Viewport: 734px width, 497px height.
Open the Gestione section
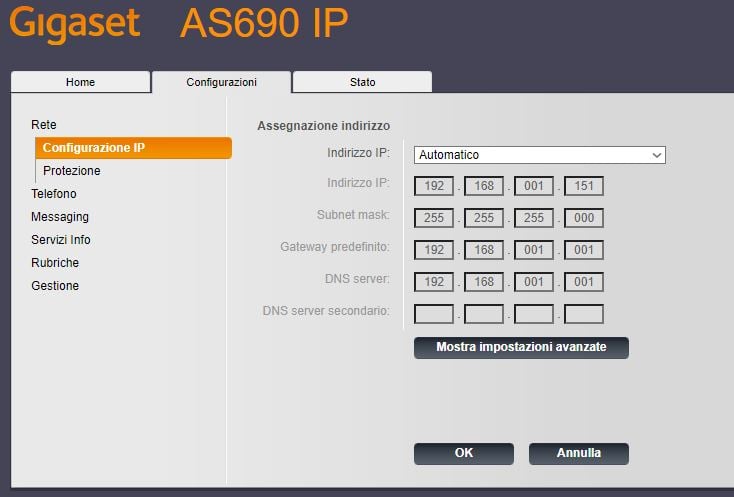[55, 285]
